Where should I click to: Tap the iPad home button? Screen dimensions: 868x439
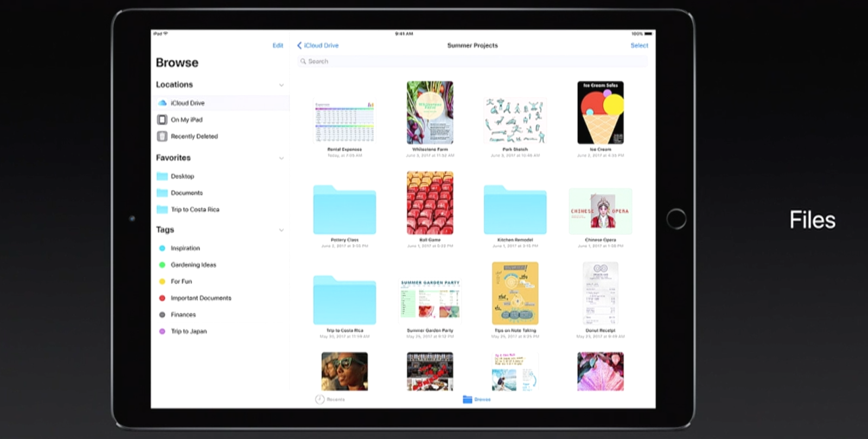[x=676, y=219]
